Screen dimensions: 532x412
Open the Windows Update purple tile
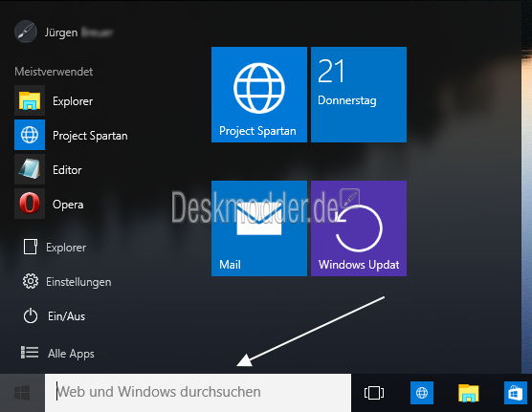[x=359, y=228]
